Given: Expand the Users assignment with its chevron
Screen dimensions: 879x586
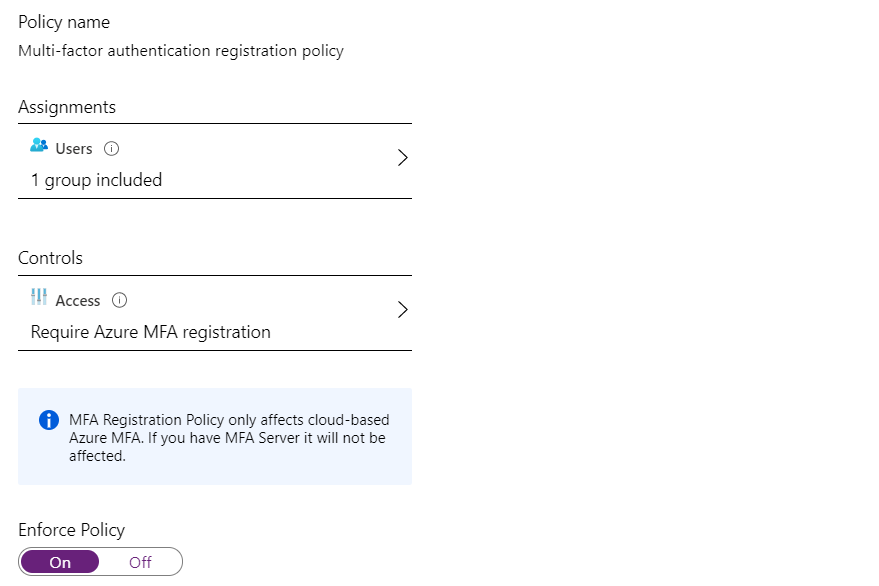Looking at the screenshot, I should coord(403,157).
